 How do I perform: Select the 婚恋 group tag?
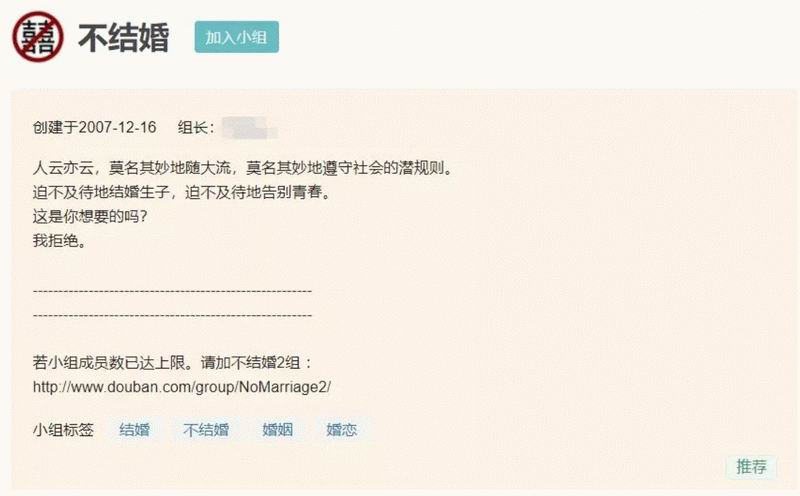coord(341,430)
